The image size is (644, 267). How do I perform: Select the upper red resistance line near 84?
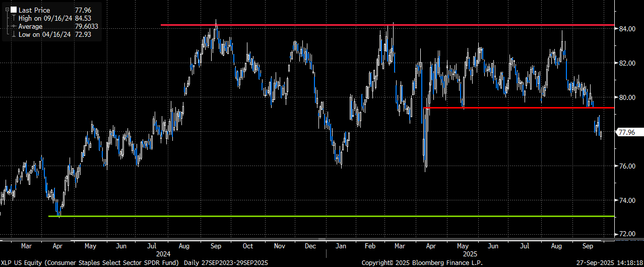(x=388, y=25)
